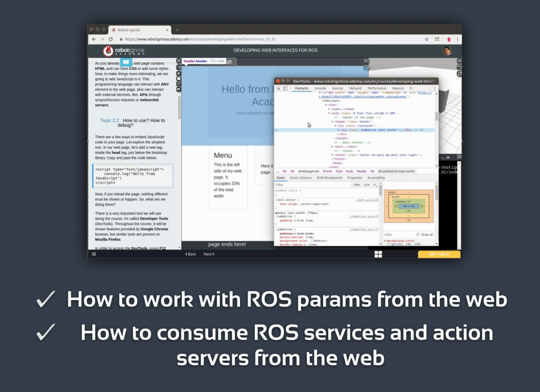Open the table of contents list icon
The image size is (540, 392).
click(x=94, y=254)
